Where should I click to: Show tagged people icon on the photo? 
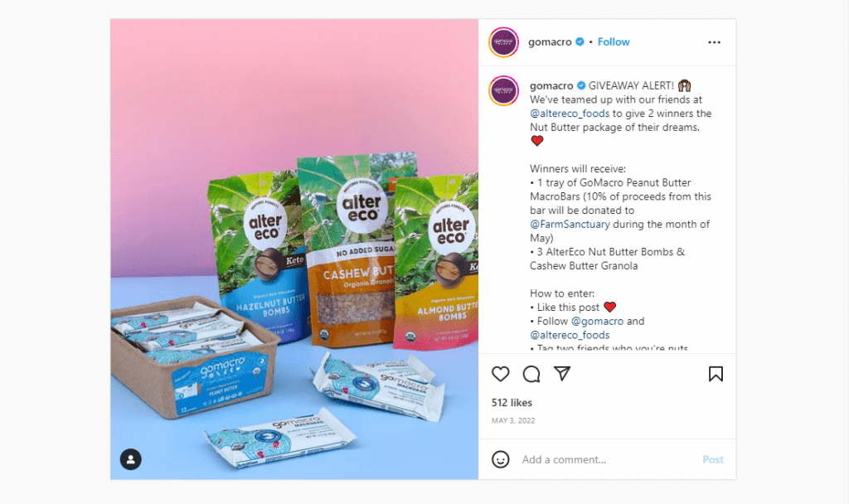click(130, 459)
